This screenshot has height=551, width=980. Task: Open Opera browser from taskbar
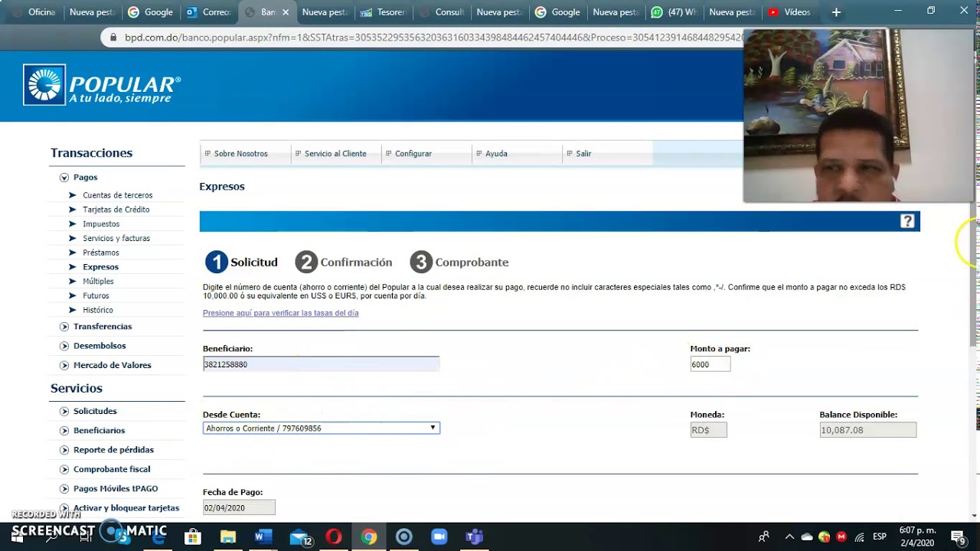[334, 537]
